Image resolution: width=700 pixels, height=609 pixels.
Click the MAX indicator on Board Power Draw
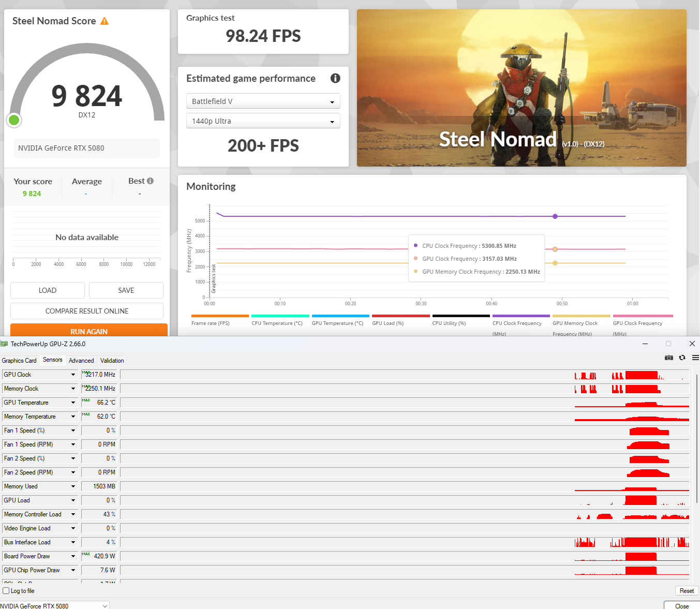click(x=86, y=554)
